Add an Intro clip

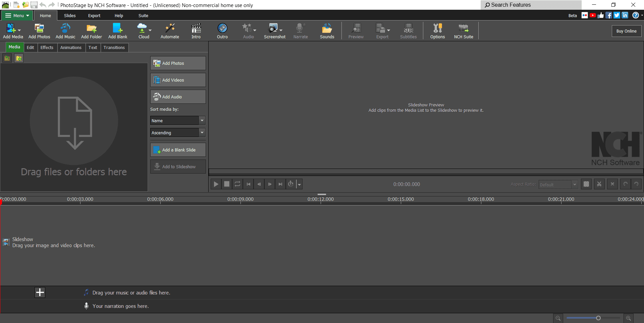196,31
